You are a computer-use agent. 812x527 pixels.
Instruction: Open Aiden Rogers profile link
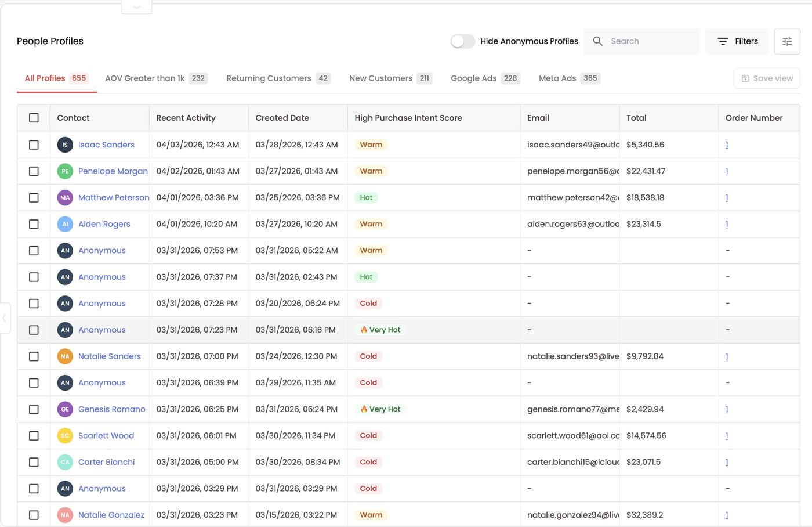pos(104,224)
